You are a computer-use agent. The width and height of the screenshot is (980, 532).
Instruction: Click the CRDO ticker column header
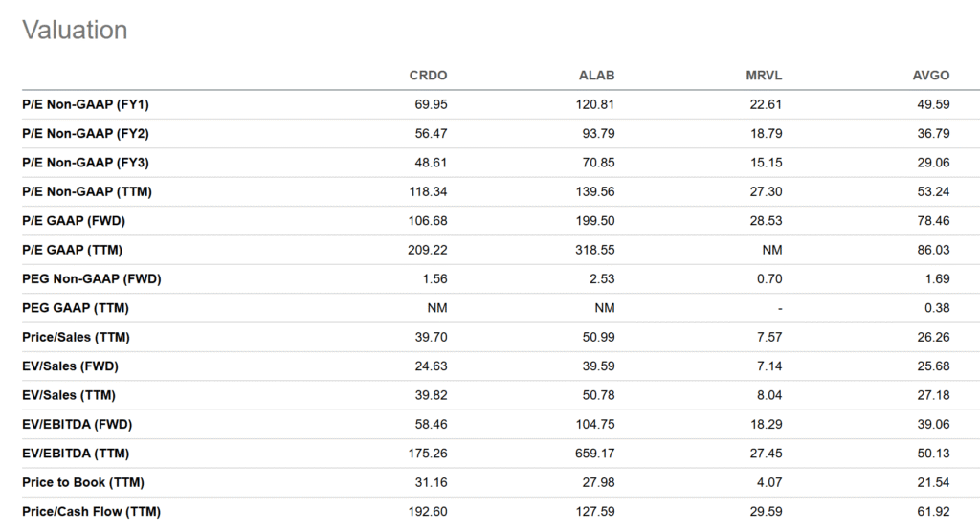pos(429,76)
